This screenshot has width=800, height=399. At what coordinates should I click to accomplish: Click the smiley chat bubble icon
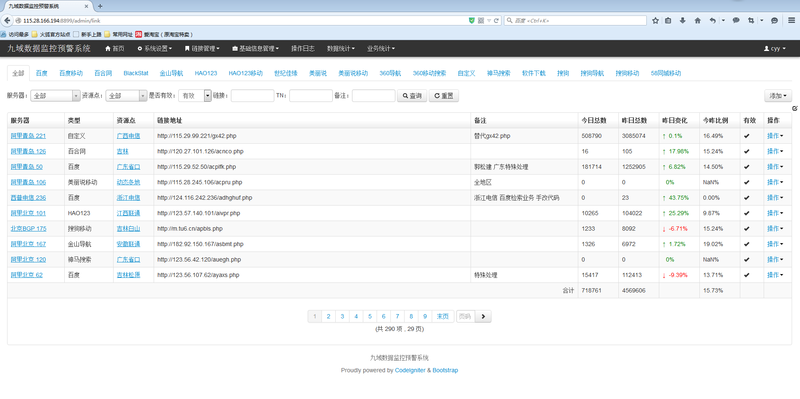pyautogui.click(x=774, y=20)
